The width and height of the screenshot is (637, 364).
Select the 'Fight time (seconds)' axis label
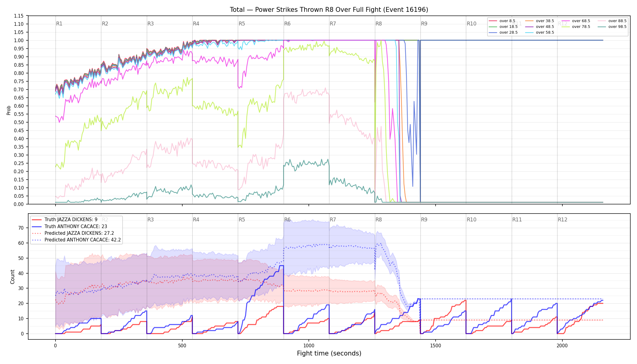(329, 353)
